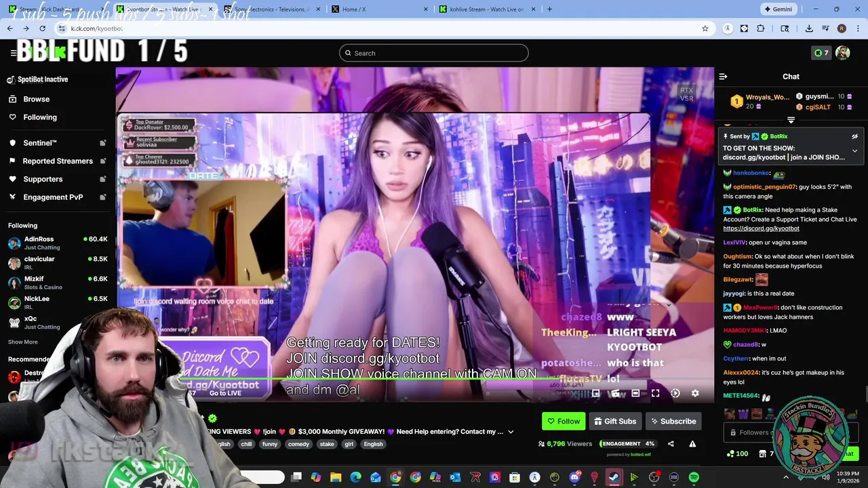Enter fullscreen on the video player

pyautogui.click(x=656, y=393)
